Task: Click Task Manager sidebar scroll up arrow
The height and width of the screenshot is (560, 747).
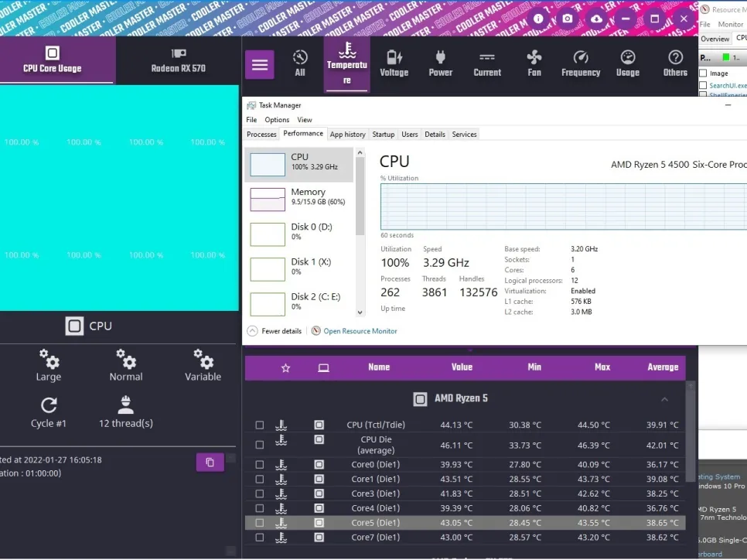Action: (x=360, y=152)
